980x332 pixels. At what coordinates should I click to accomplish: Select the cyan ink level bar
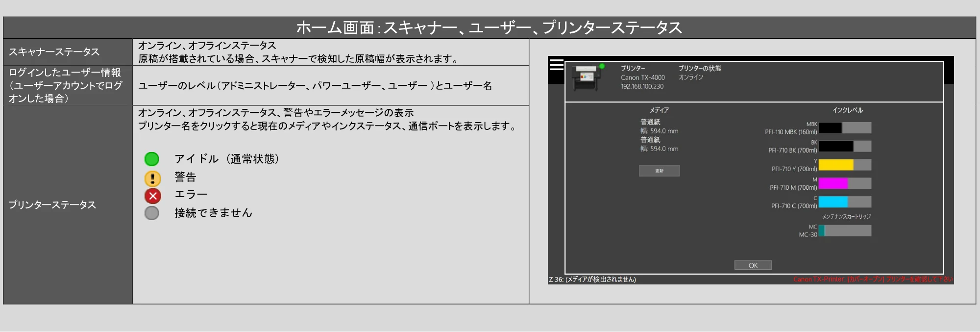coord(845,202)
